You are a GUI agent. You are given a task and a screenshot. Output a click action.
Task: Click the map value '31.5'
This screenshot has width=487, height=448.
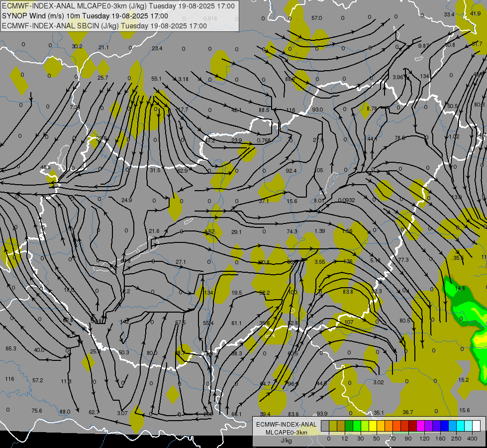[x=155, y=170]
